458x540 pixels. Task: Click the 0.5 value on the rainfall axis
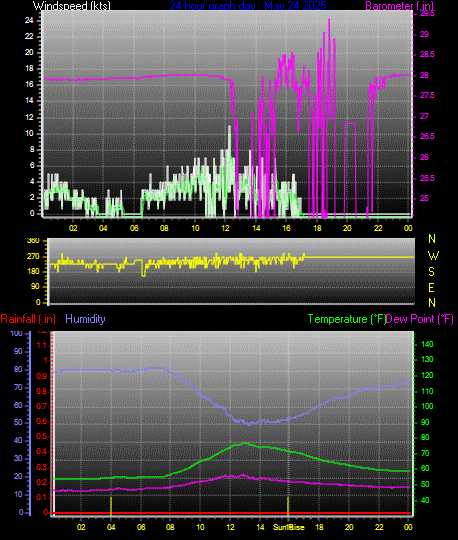pos(41,436)
